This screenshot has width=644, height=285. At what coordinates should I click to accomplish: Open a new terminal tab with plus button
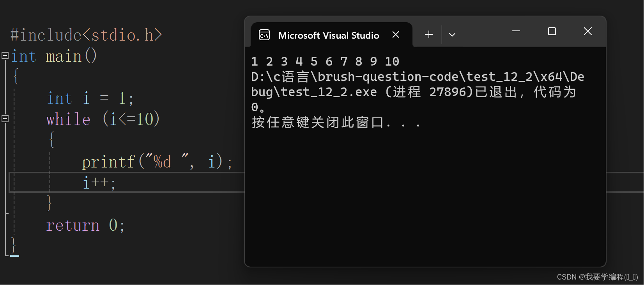click(429, 35)
